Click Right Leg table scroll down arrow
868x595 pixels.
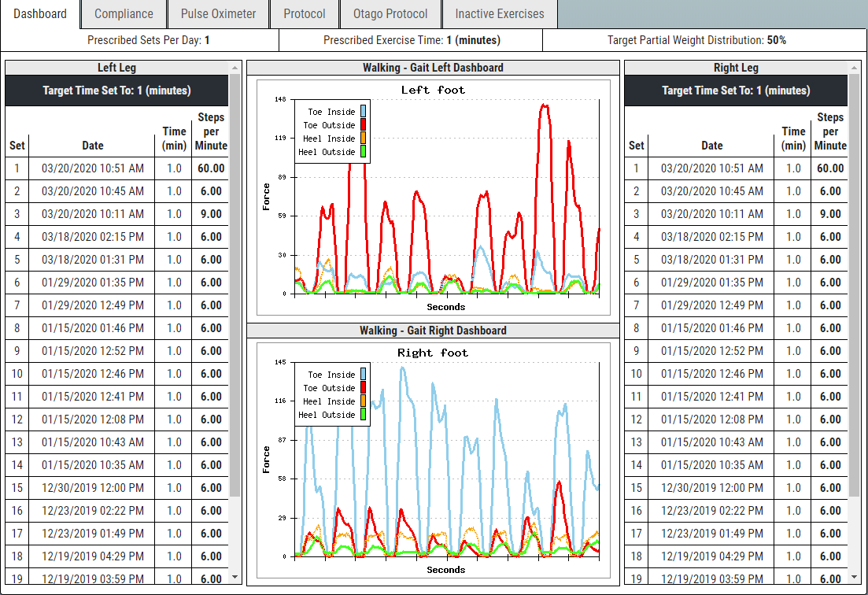click(854, 577)
